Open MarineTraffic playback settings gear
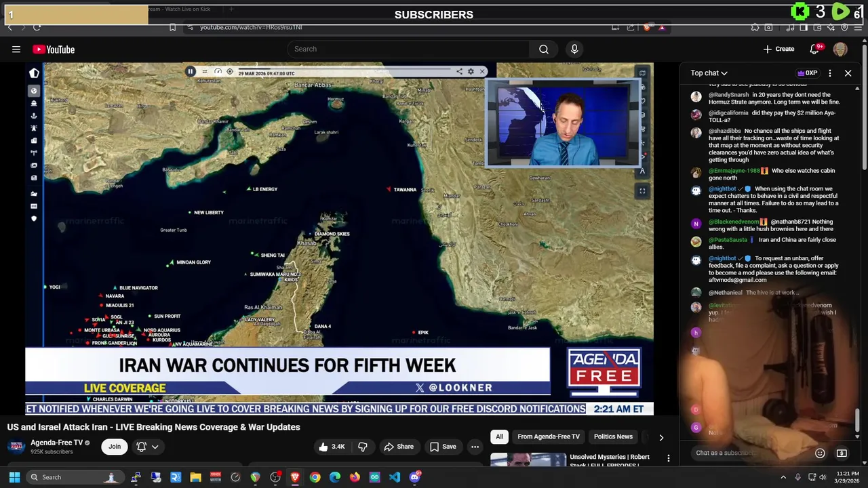 coord(471,71)
